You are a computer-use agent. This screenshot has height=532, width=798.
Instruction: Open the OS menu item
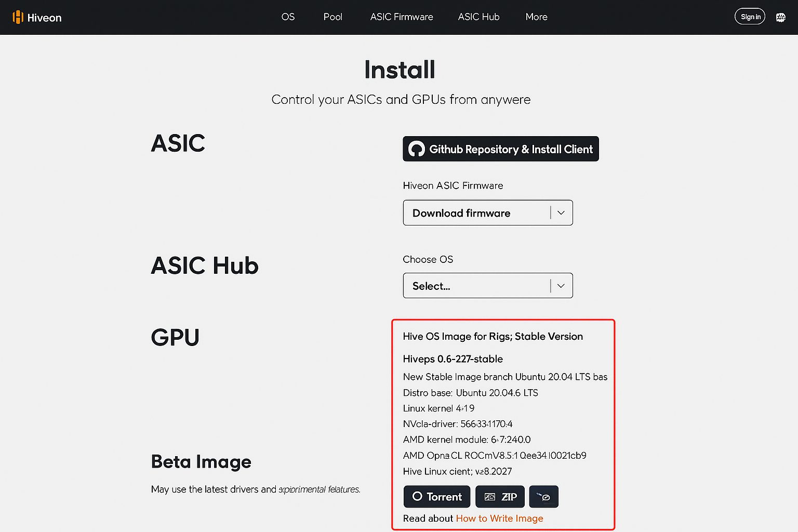[x=288, y=17]
